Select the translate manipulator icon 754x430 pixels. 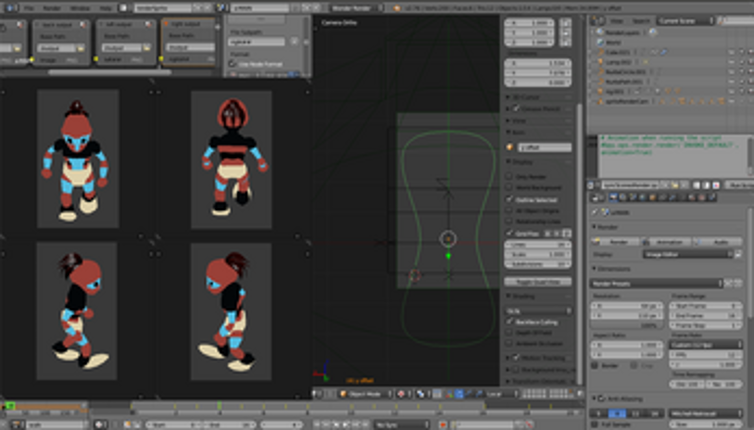(x=459, y=394)
